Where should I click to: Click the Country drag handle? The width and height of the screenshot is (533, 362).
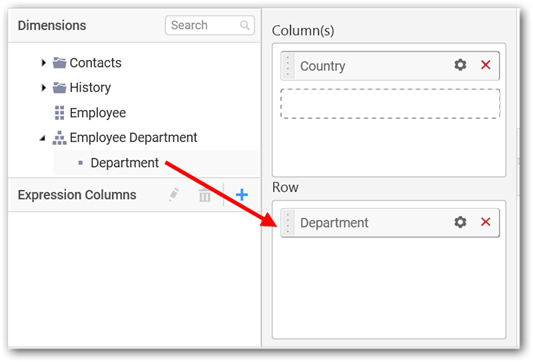(x=288, y=66)
